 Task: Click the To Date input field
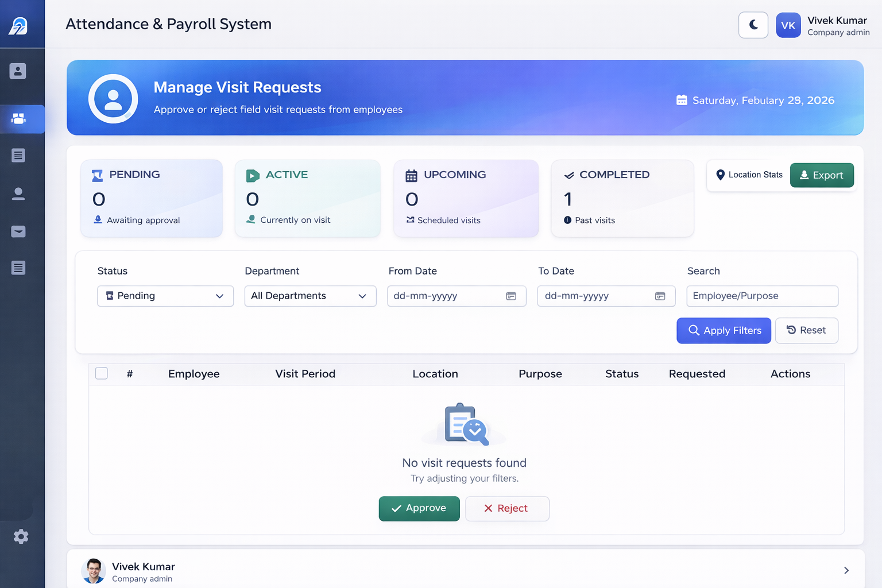pyautogui.click(x=606, y=296)
